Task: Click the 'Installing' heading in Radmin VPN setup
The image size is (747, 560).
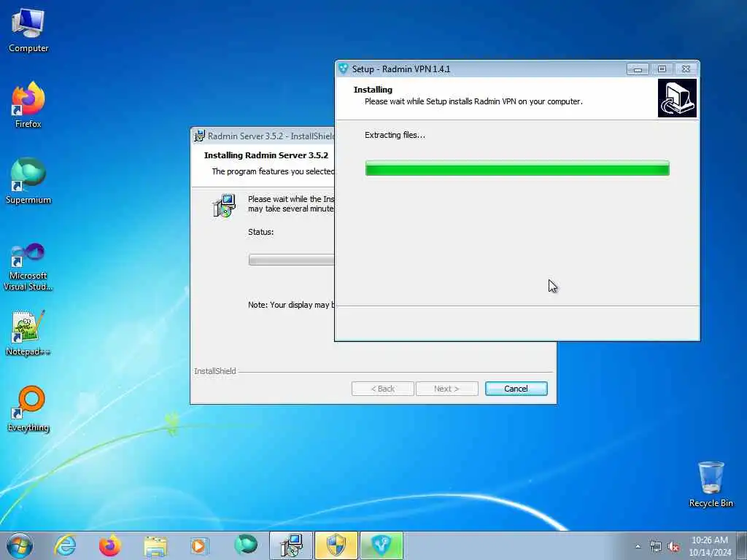Action: 373,90
